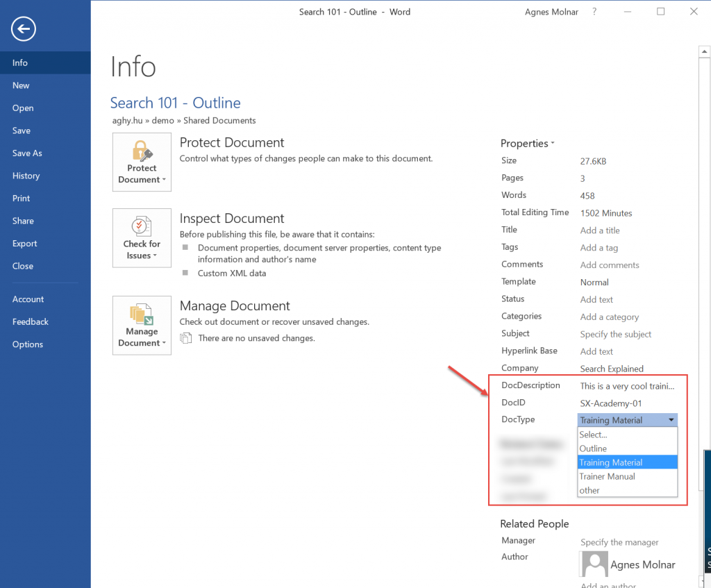Viewport: 711px width, 588px height.
Task: Click the Add a category field
Action: tap(610, 317)
